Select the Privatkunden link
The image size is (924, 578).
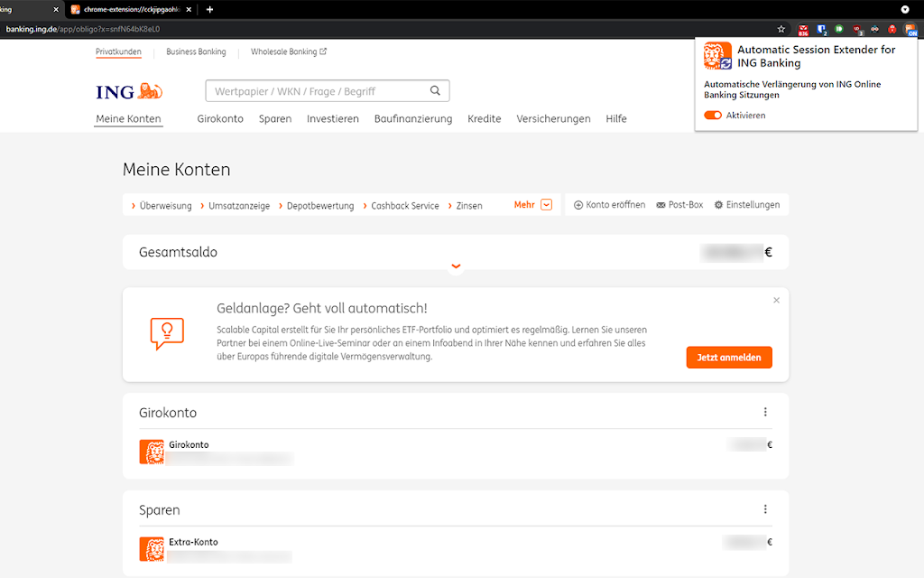(118, 51)
